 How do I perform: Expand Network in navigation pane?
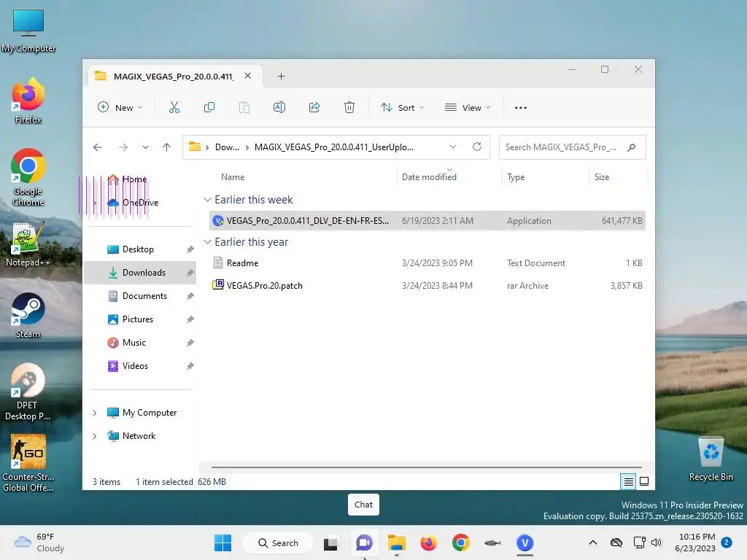(x=94, y=436)
